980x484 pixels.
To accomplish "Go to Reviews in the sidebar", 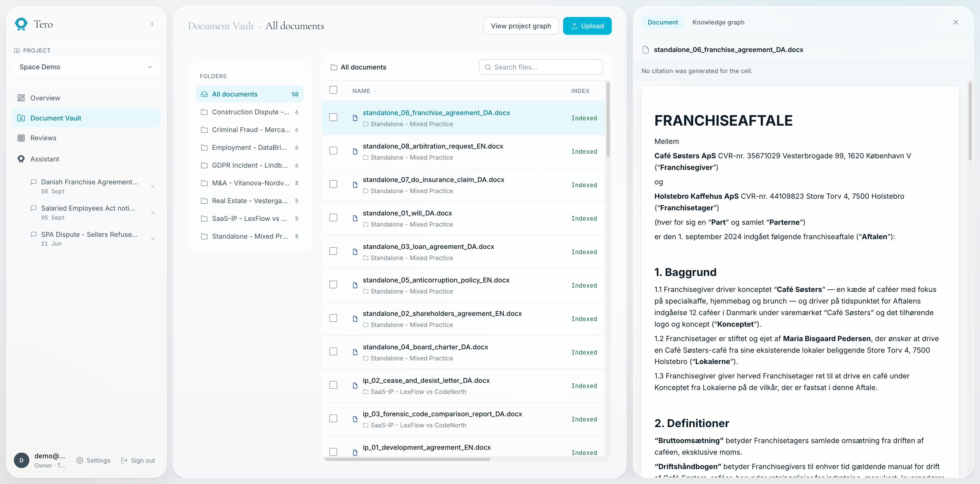I will click(x=86, y=138).
